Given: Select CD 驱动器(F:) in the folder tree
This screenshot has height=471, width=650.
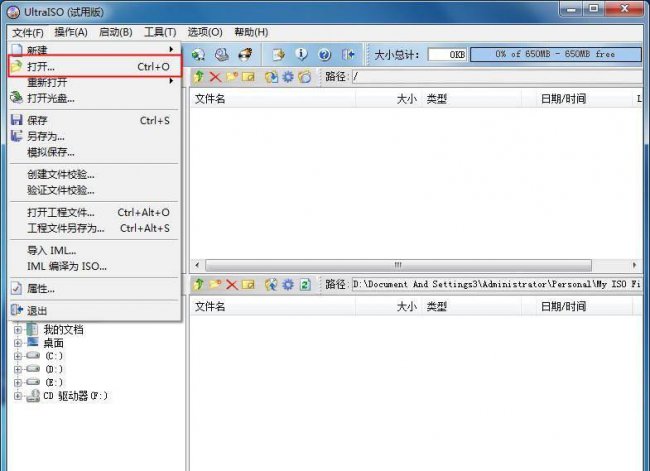Looking at the screenshot, I should [x=75, y=396].
